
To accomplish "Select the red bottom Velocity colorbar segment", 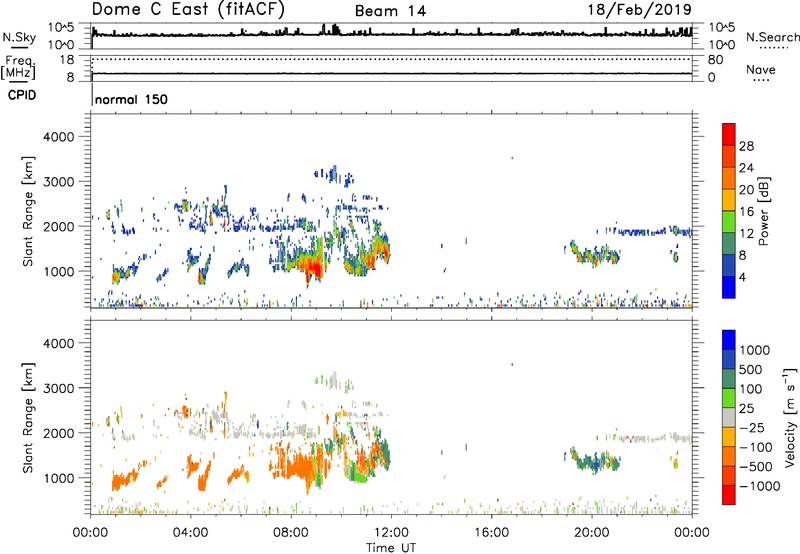I will pos(729,494).
